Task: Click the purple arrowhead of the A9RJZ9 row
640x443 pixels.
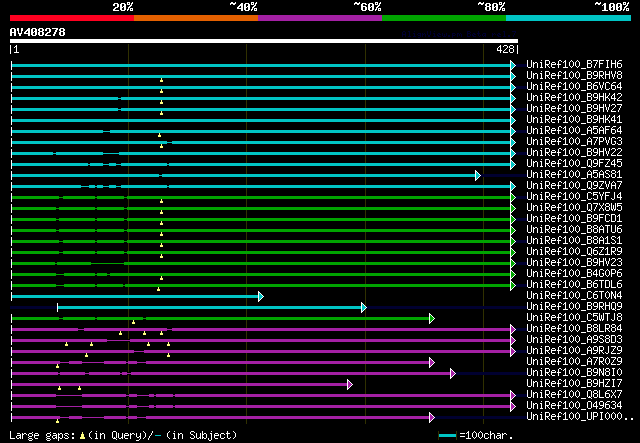Action: pyautogui.click(x=513, y=352)
